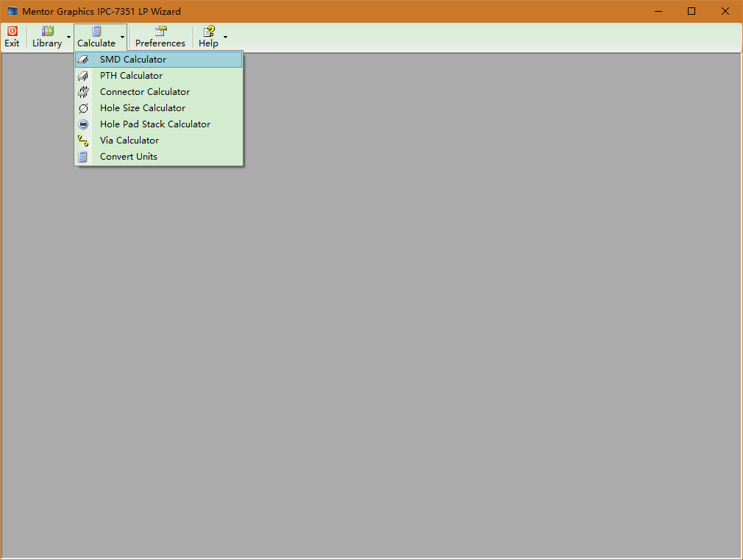Collapse the Calculate dropdown arrow
This screenshot has width=743, height=560.
pos(122,37)
